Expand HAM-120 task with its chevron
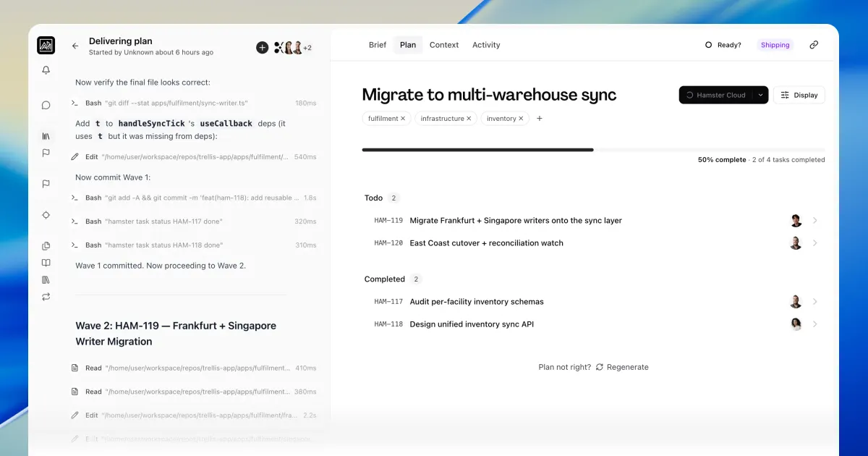This screenshot has height=456, width=868. 815,243
